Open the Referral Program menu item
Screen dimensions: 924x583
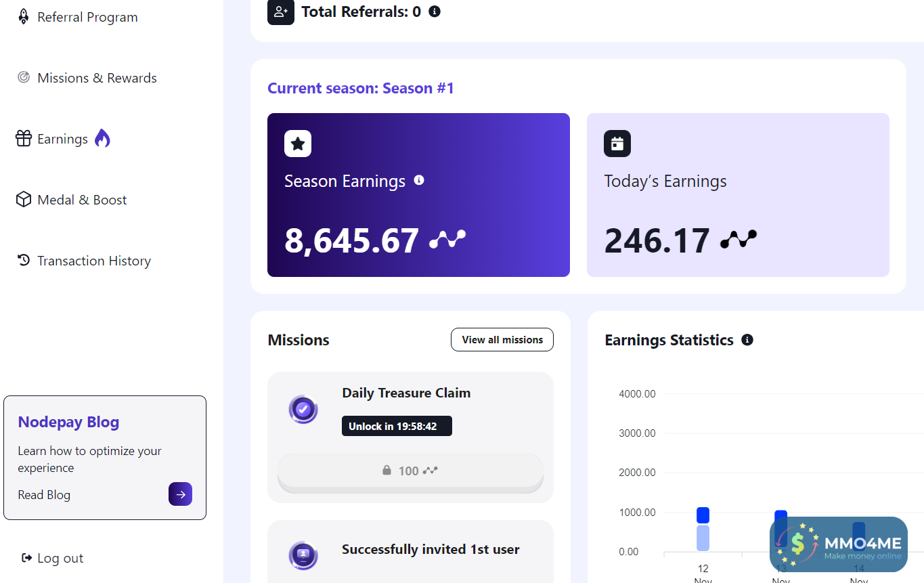coord(87,17)
